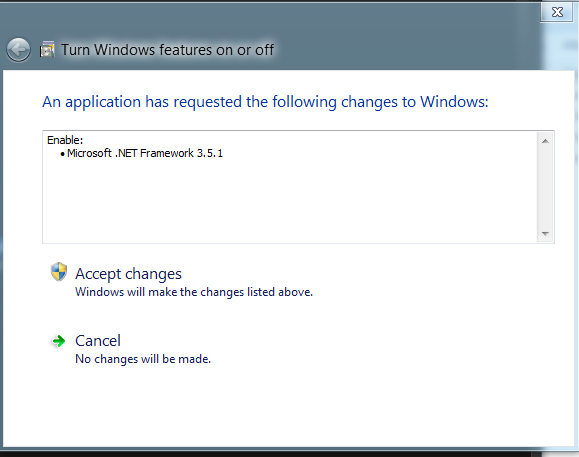
Task: Click the scrollbar down arrow
Action: (545, 233)
